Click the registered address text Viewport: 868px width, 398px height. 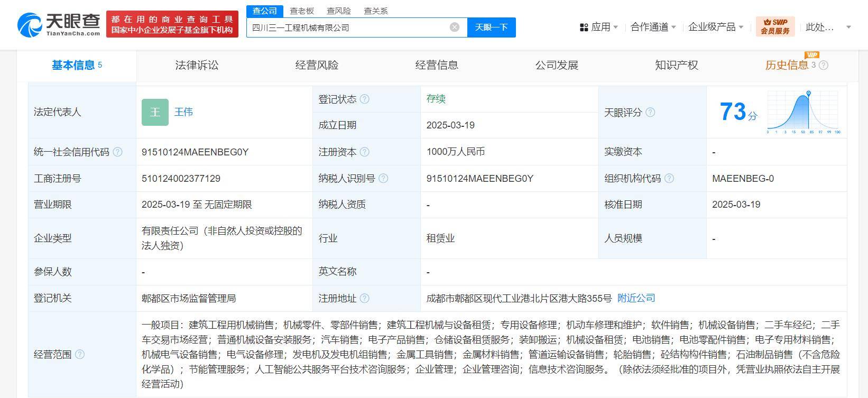[519, 299]
